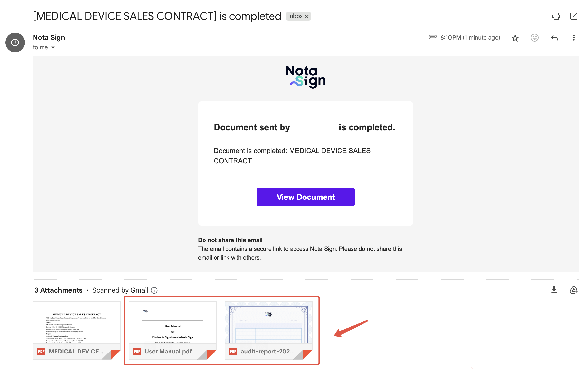Click the attachment paperclip icon
The height and width of the screenshot is (375, 588).
click(432, 37)
